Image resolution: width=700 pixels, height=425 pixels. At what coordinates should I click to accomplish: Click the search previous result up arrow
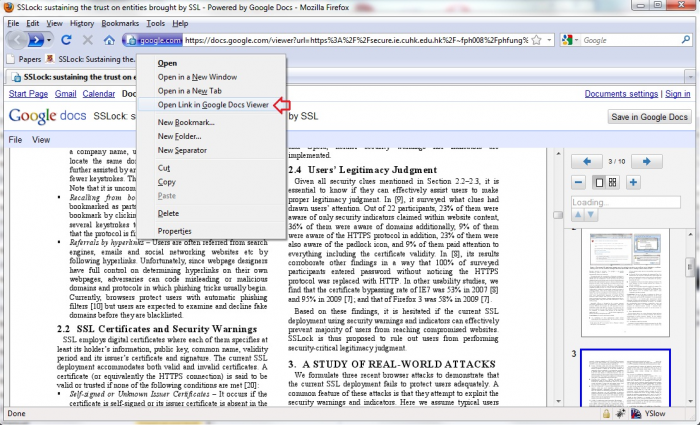coord(578,214)
